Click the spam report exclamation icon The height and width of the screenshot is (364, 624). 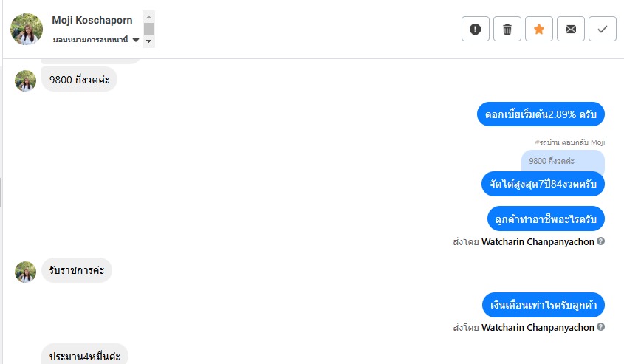coord(475,29)
